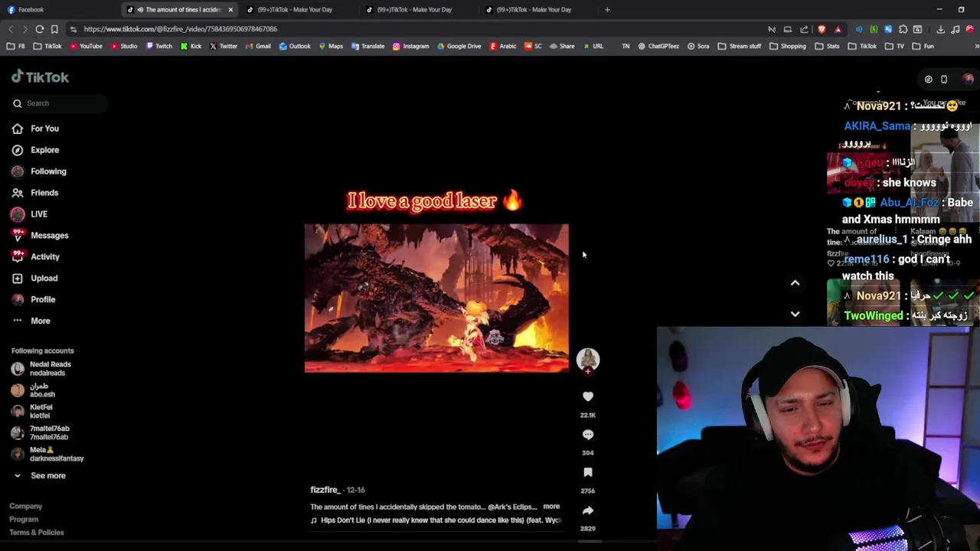Expand the TV bookmarks folder
The width and height of the screenshot is (980, 551).
pos(896,46)
